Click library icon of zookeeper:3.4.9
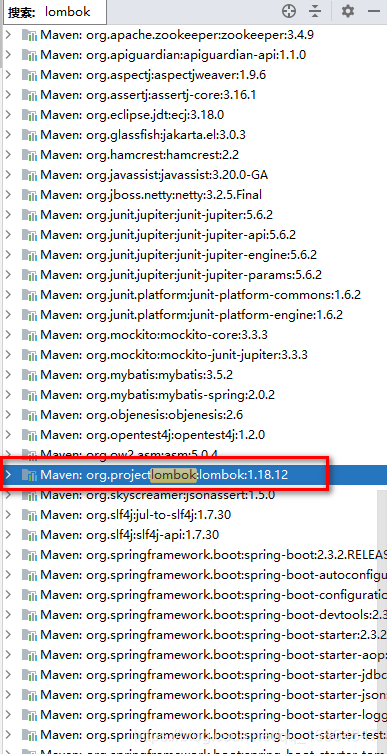 click(x=29, y=35)
